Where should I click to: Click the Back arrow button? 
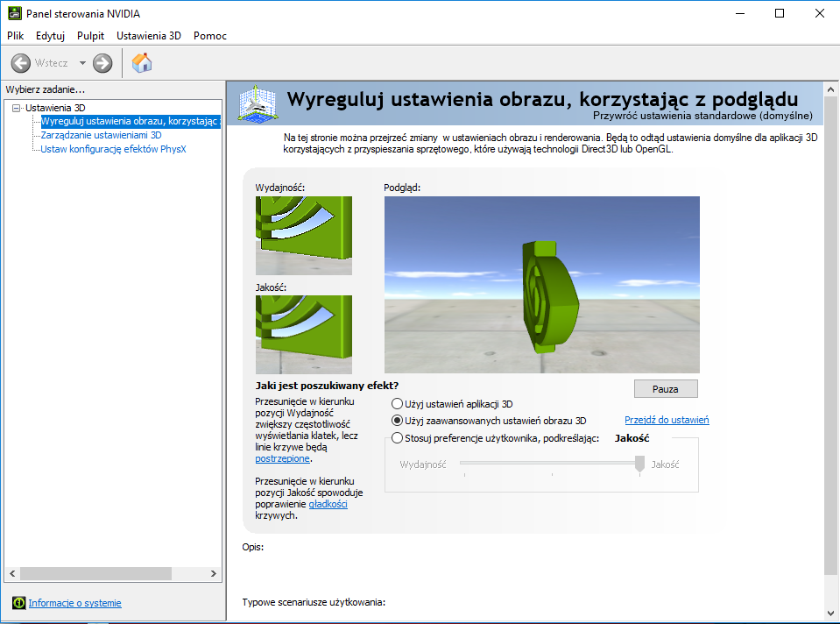pyautogui.click(x=21, y=63)
